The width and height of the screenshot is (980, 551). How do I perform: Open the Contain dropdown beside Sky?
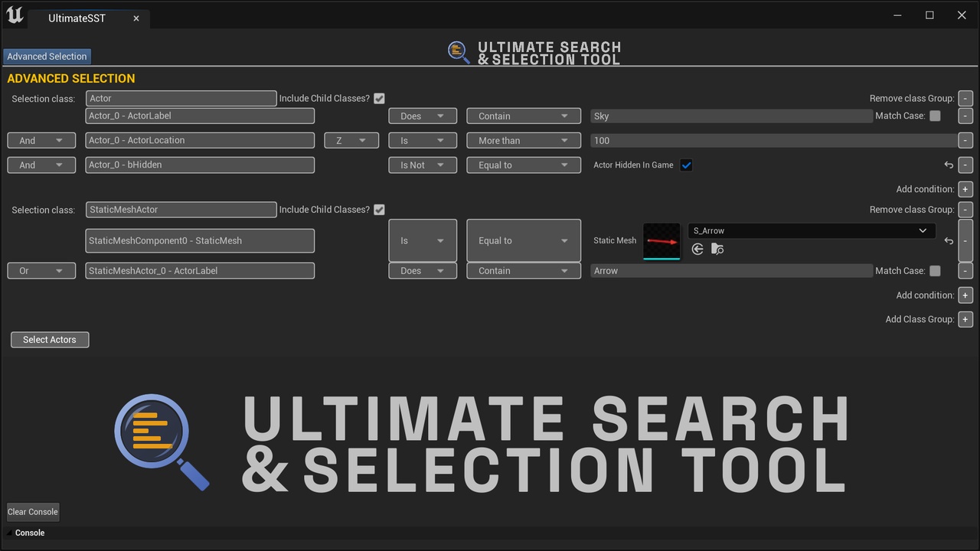tap(523, 116)
